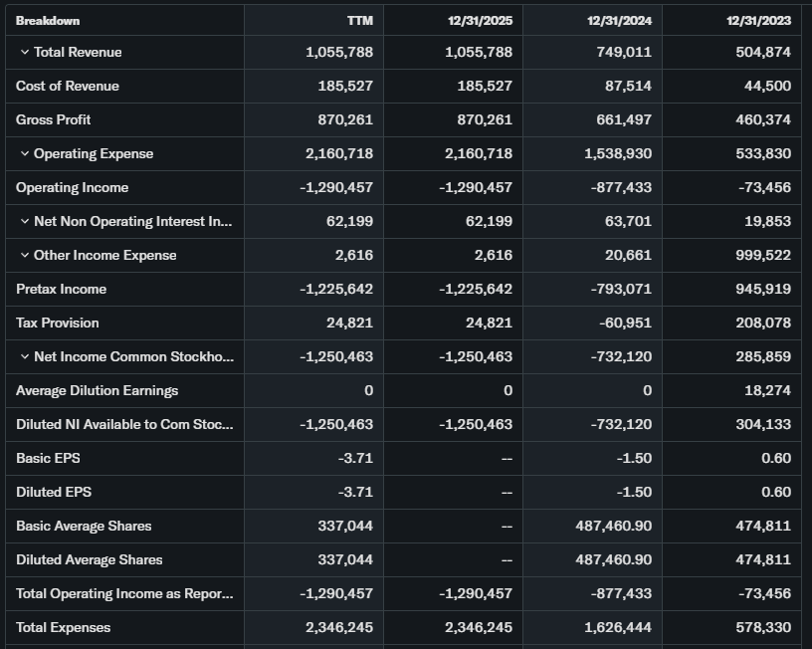Select the TTM column header
Screen dimensions: 812x649
[x=359, y=21]
